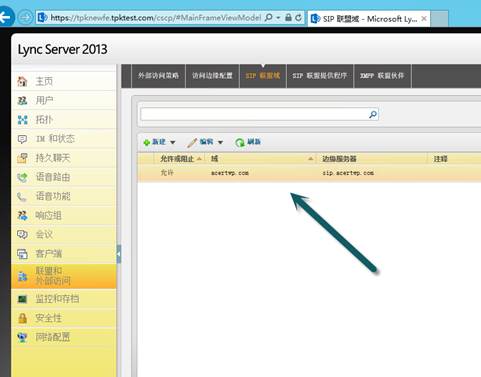Switch to the XMPP 联盟伙伴 tab
Viewport: 481px width, 377px height.
pyautogui.click(x=382, y=76)
